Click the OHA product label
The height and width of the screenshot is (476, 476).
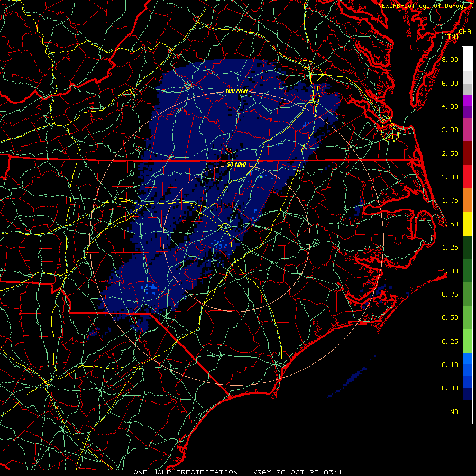pos(465,32)
